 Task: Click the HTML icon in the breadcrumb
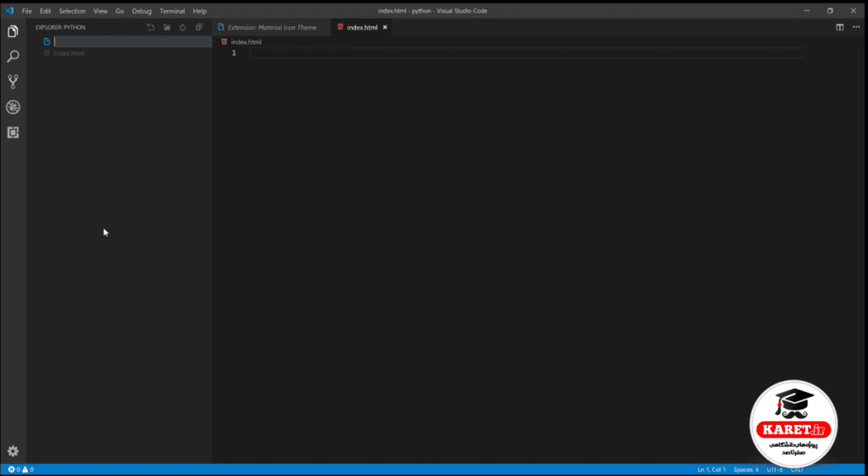(x=224, y=42)
